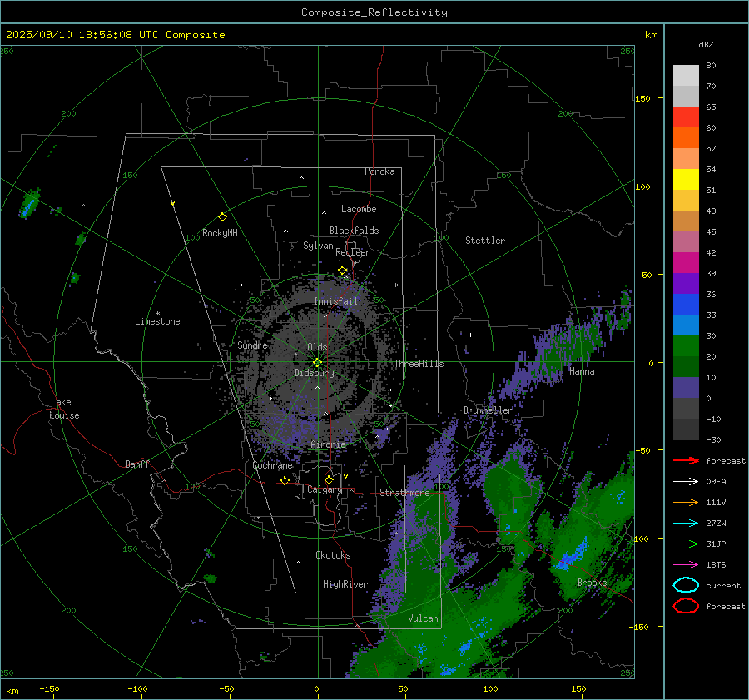
Task: Click the cyan current ellipse in legend
Action: (686, 585)
